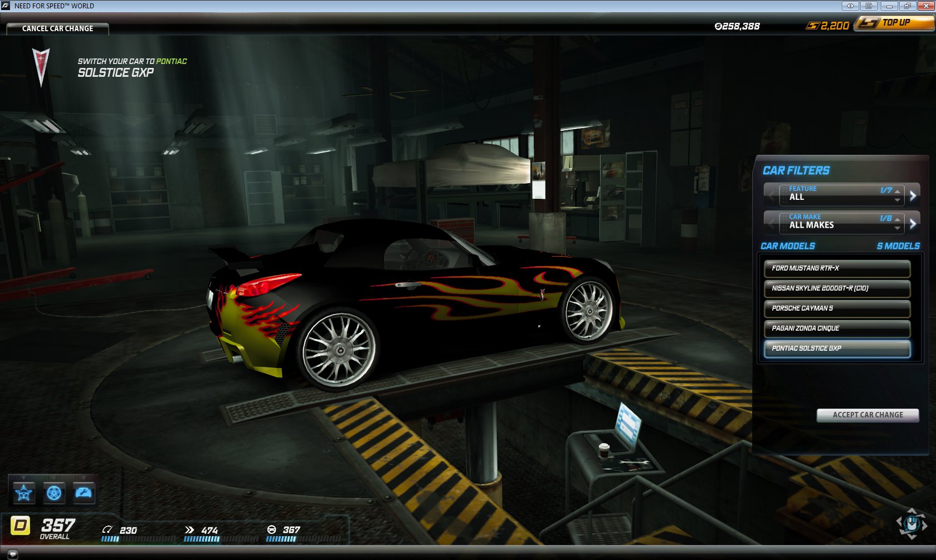Open the star steering wheel skills icon
This screenshot has height=560, width=936.
tap(24, 493)
